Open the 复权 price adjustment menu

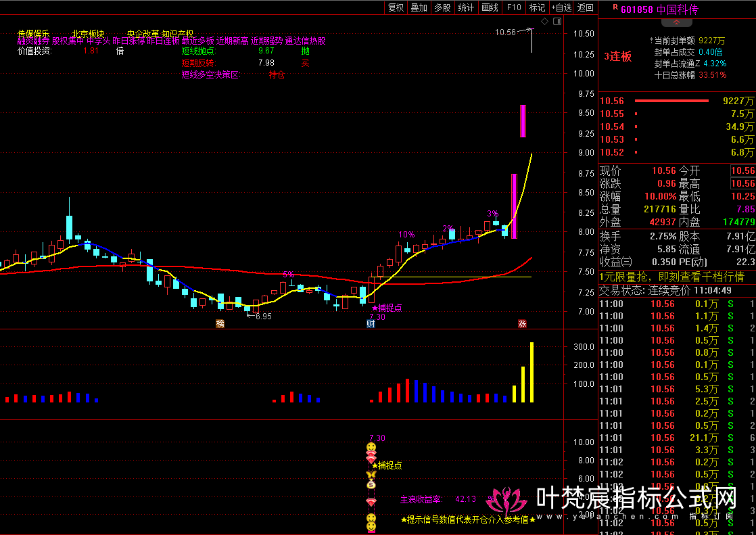pyautogui.click(x=396, y=7)
